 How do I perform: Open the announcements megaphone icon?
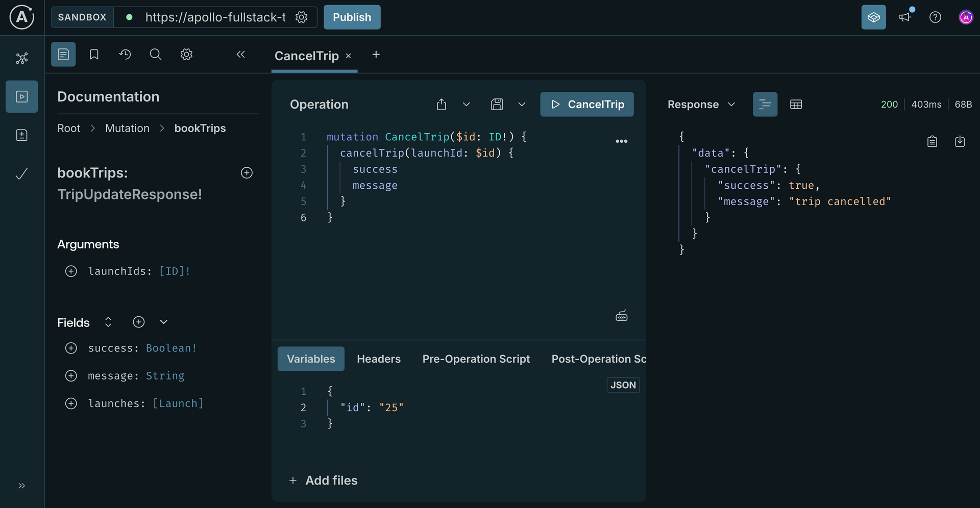[x=905, y=17]
